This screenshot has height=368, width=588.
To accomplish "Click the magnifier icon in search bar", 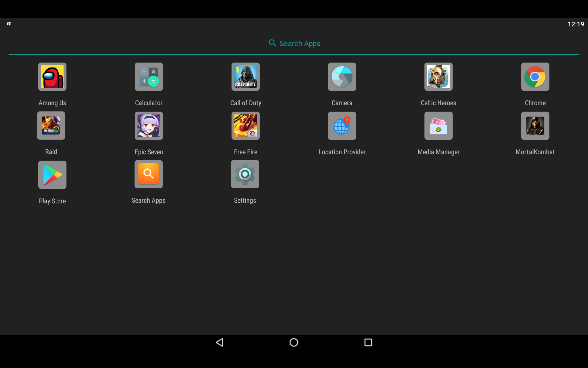I will pyautogui.click(x=272, y=43).
